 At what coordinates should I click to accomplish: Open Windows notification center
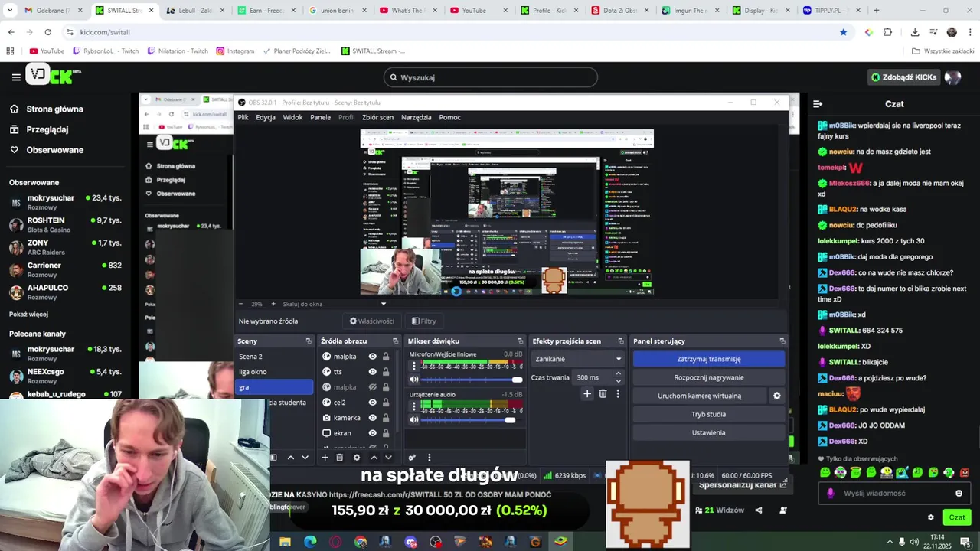(x=965, y=541)
